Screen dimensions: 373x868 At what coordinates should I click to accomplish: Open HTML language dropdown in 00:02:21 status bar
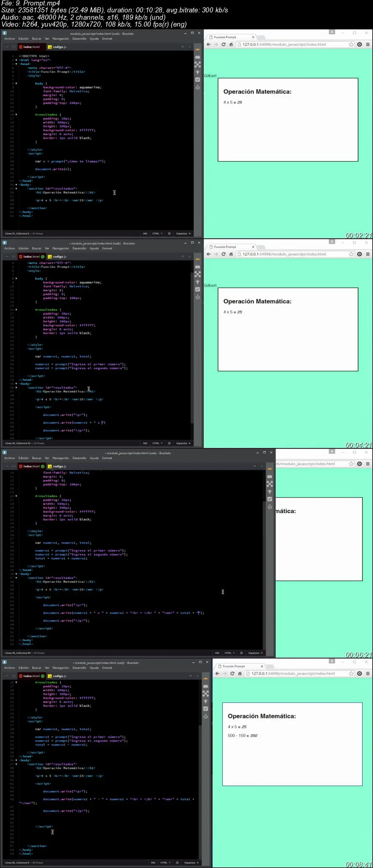[157, 233]
